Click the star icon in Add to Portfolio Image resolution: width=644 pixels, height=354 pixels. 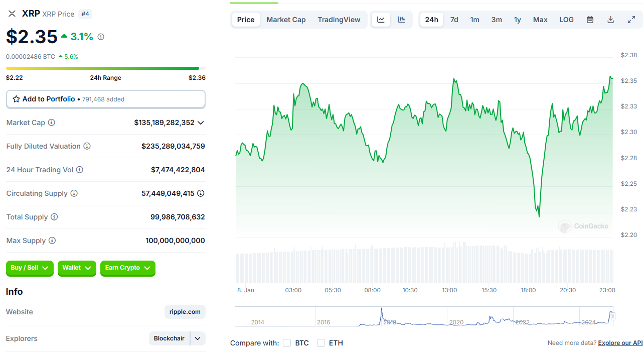tap(16, 99)
